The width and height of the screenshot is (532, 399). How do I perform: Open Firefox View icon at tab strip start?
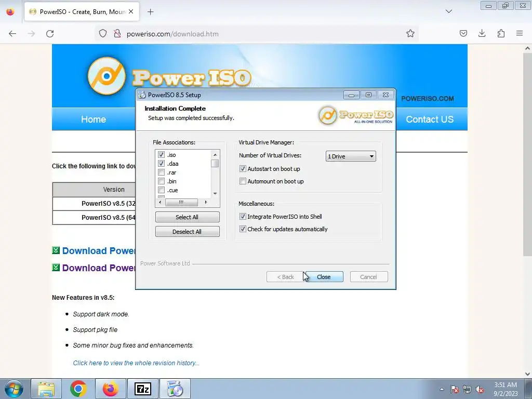click(10, 12)
